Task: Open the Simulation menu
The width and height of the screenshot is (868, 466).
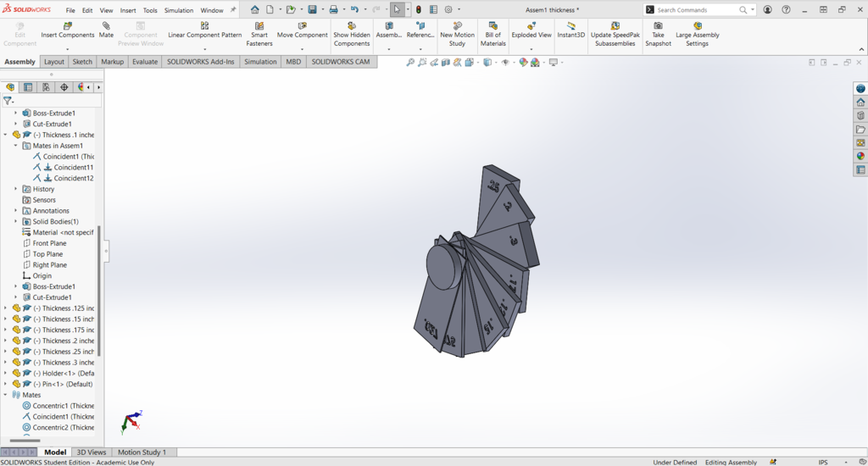Action: click(x=178, y=10)
